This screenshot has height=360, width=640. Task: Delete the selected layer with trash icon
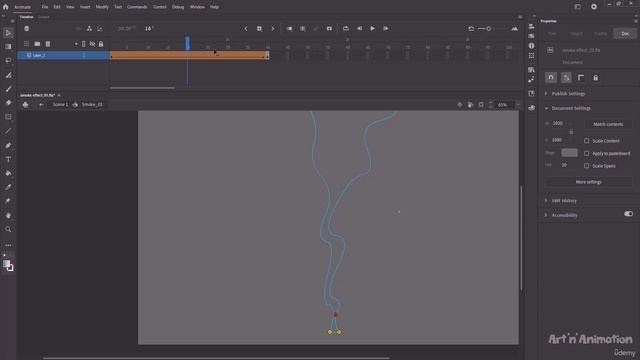tap(48, 44)
